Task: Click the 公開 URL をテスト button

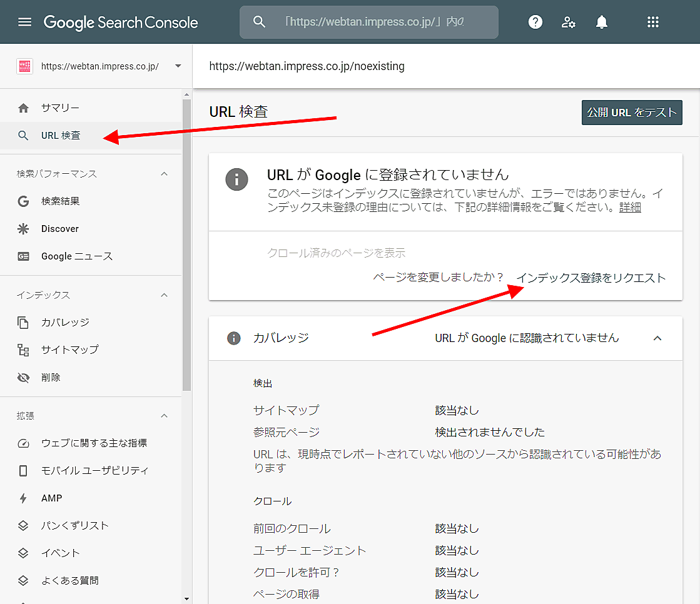Action: click(632, 113)
